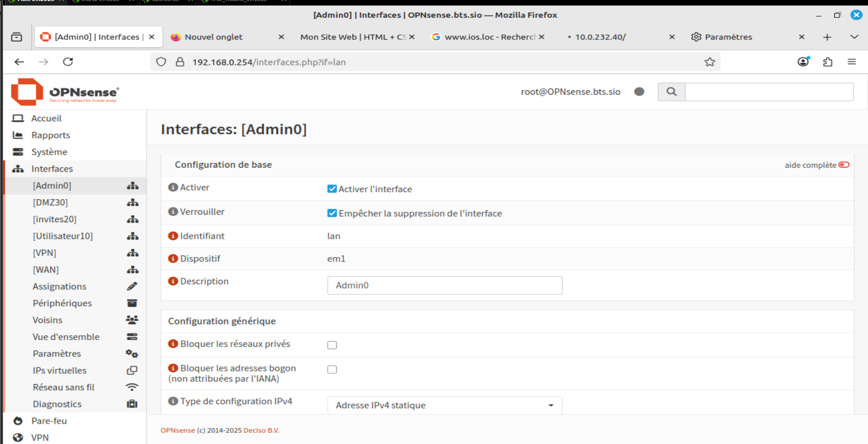Click the Accueil laptop icon
The width and height of the screenshot is (868, 444).
tap(18, 118)
